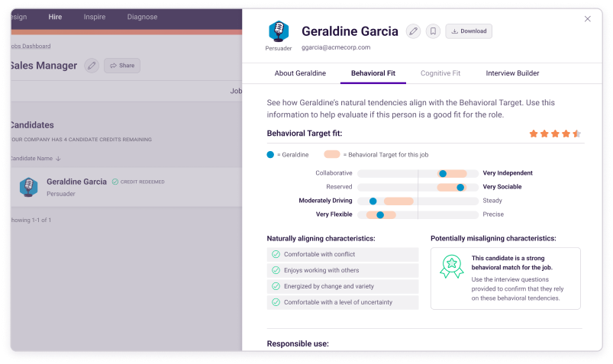
Task: Open the Cognitive Fit tab
Action: click(x=440, y=73)
